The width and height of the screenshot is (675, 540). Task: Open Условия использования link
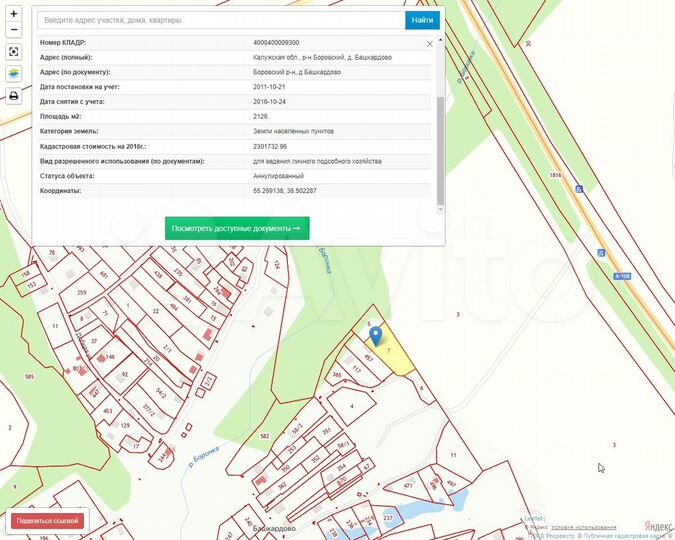(583, 528)
